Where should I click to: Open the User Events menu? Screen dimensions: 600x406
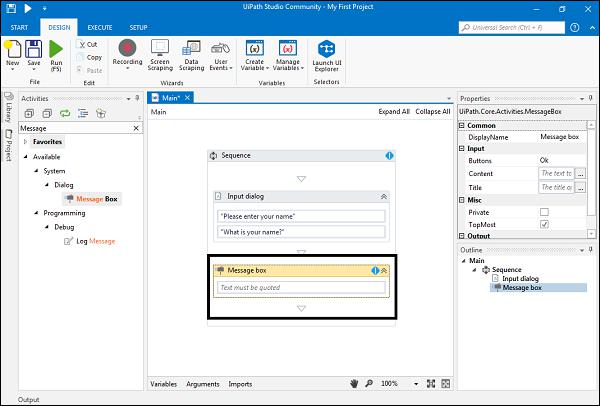[221, 55]
